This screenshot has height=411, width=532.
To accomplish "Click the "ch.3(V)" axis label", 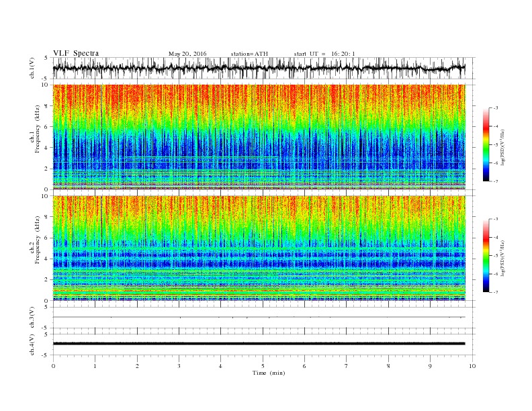I will (x=32, y=318).
